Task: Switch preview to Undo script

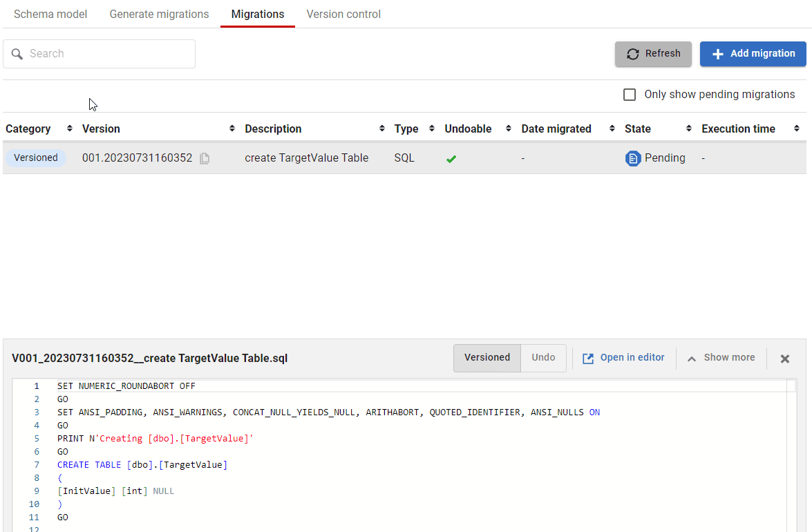Action: pos(543,358)
